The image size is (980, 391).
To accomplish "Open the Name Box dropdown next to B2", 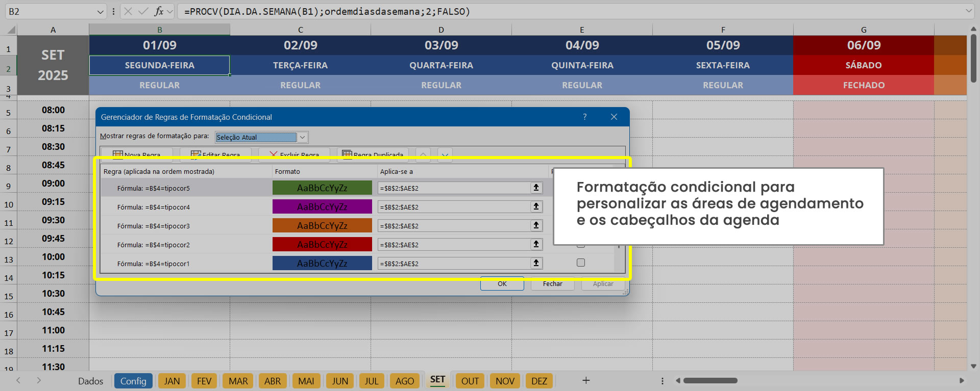I will [x=100, y=11].
